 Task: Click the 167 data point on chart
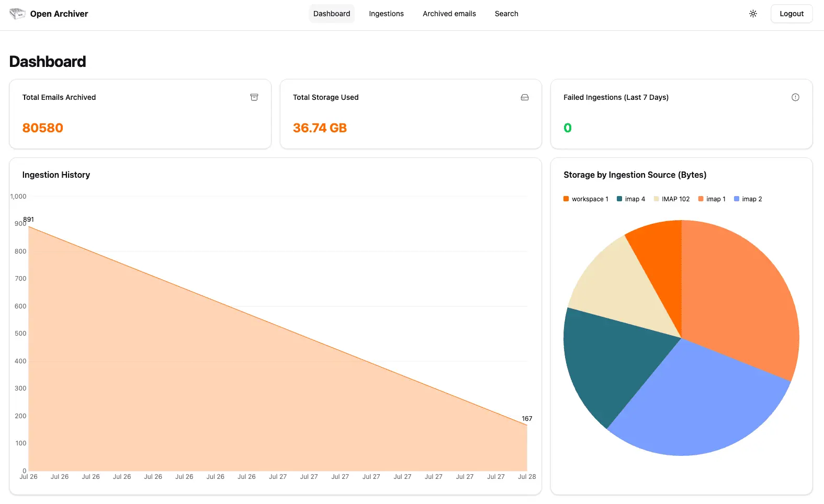tap(527, 425)
